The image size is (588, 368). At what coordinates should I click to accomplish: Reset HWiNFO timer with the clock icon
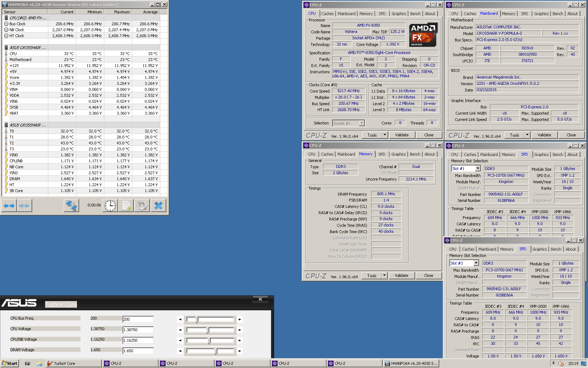click(110, 206)
